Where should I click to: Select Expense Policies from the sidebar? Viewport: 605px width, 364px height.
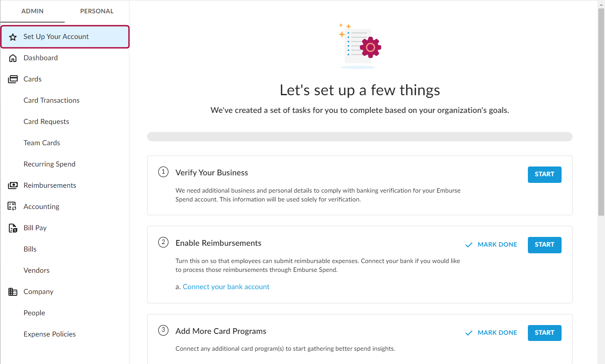tap(49, 334)
